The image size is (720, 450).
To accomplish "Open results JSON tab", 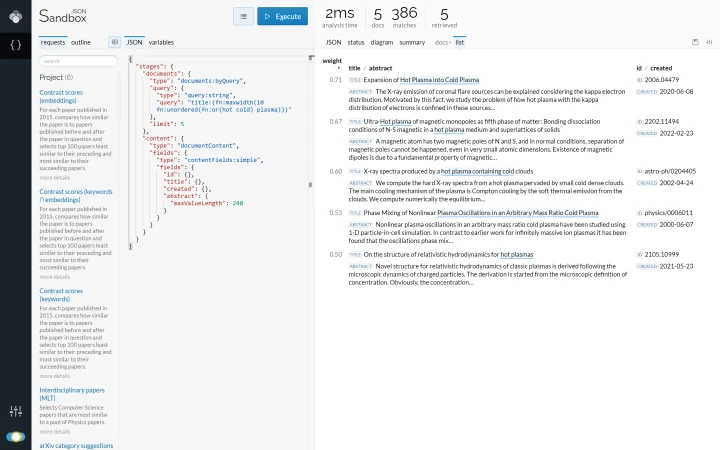I will (x=333, y=42).
